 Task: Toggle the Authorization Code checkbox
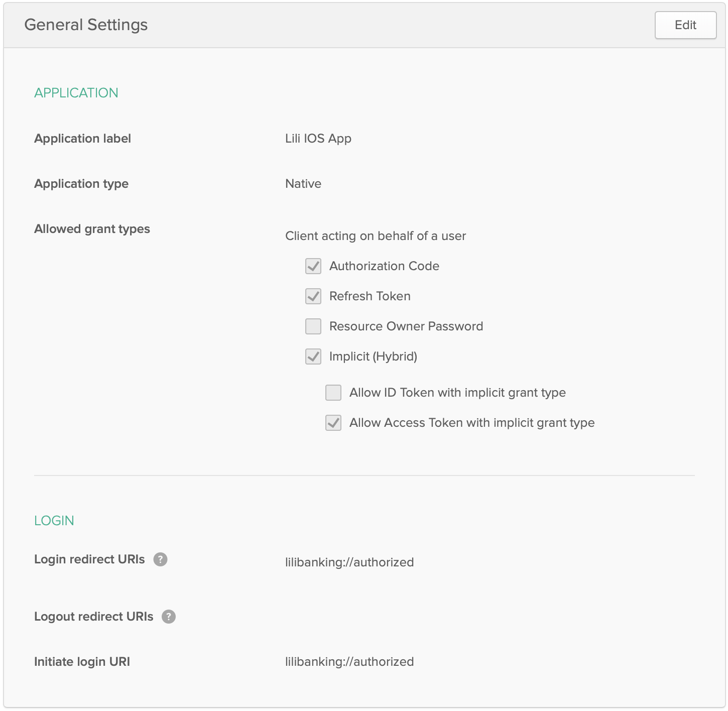[313, 266]
